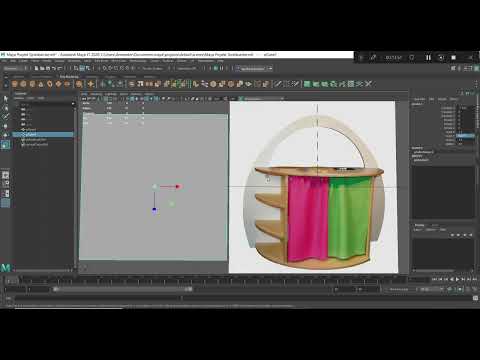This screenshot has height=360, width=480.
Task: Select the highlighted object row in outliner
Action: pos(43,134)
